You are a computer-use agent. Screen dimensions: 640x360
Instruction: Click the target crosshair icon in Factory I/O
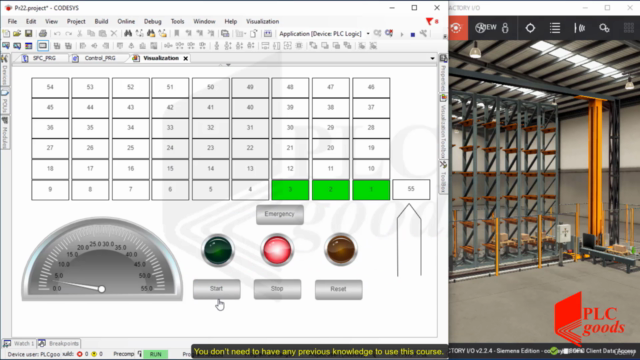click(530, 28)
